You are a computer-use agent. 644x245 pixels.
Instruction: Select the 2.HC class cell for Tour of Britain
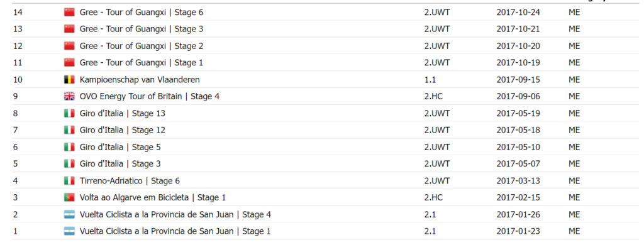[433, 97]
